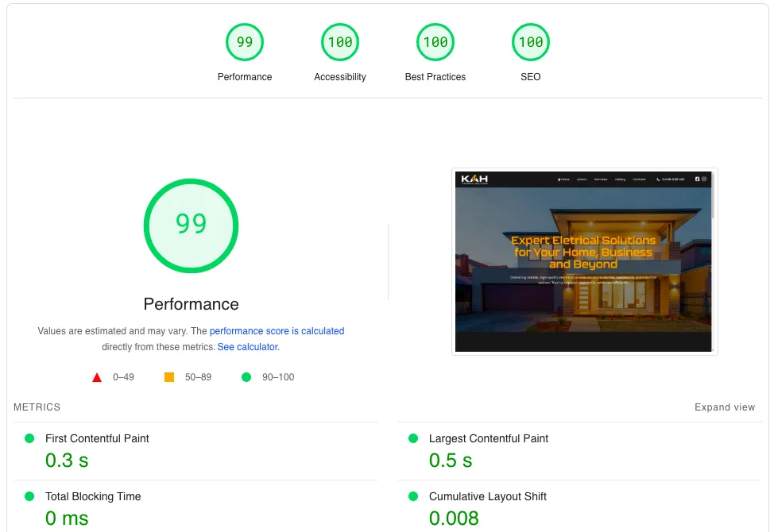Click the Total Blocking Time 0 ms value

pos(67,519)
